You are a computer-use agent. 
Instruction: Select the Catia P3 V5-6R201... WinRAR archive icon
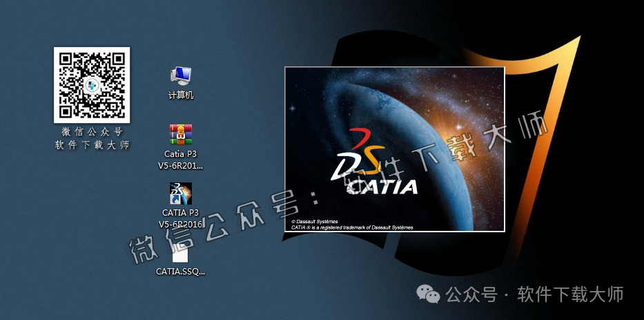click(181, 135)
